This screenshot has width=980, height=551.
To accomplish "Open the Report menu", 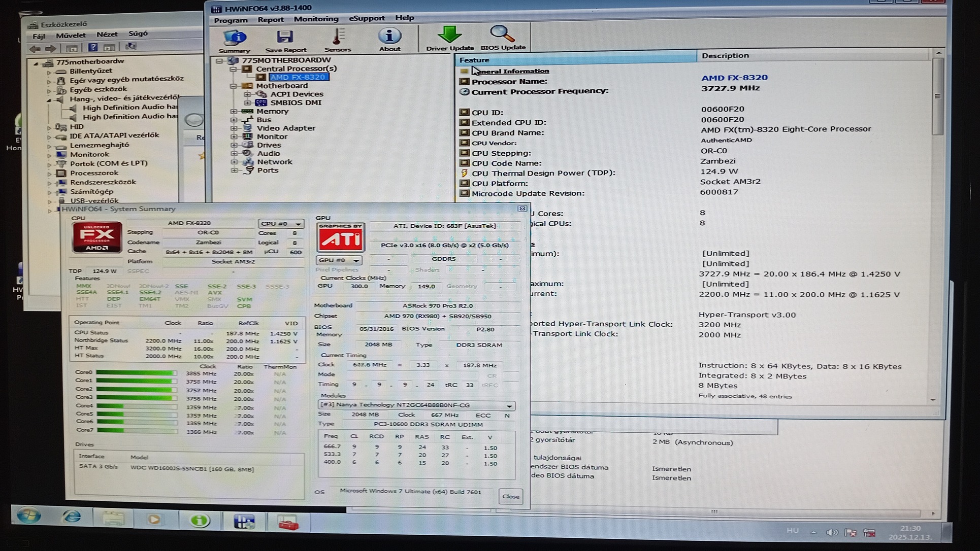I will 270,20.
